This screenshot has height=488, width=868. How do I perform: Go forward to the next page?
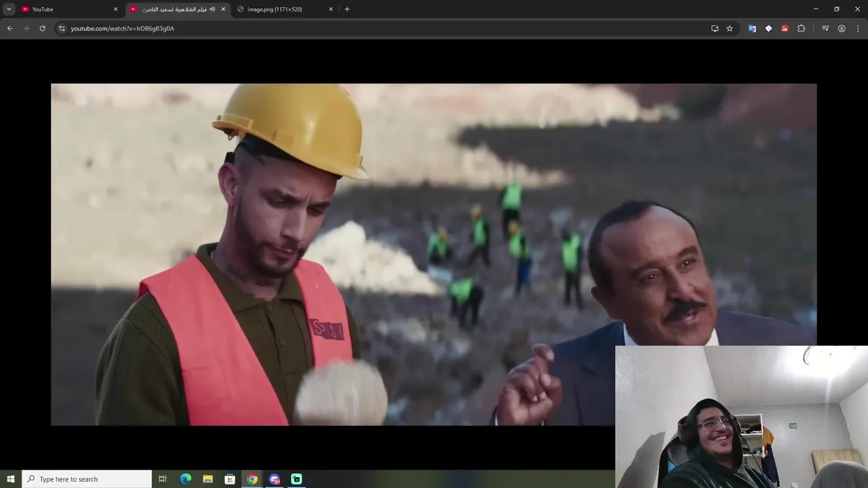26,28
